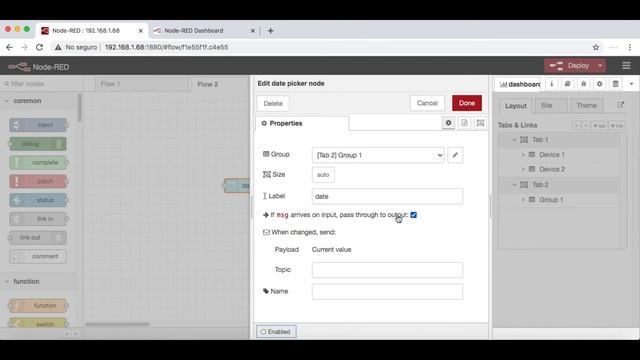Screen dimensions: 640x360
Task: Select the link in node
Action: click(38, 219)
